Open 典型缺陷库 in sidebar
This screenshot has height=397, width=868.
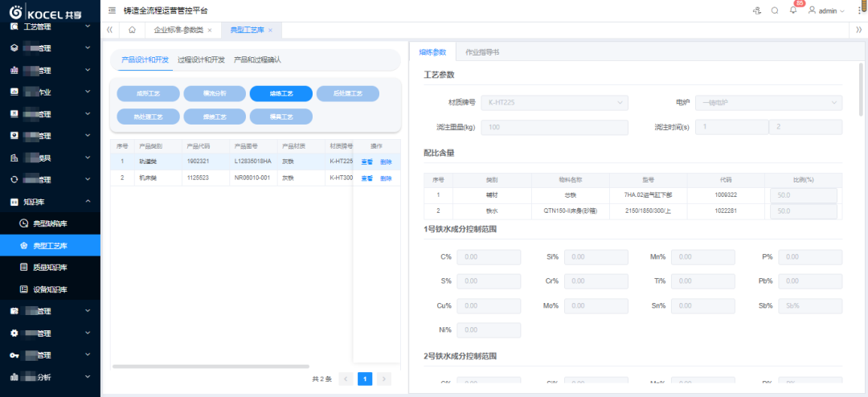pos(50,223)
